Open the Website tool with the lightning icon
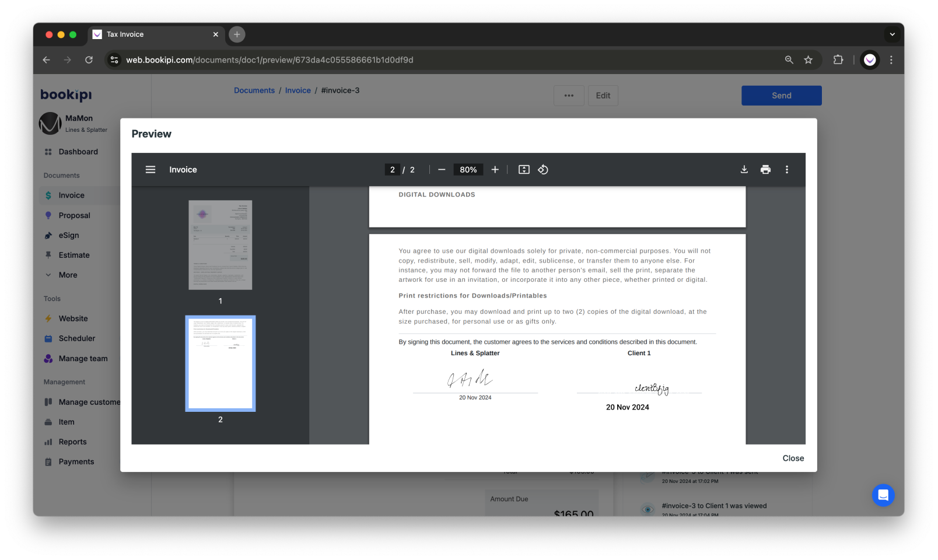 [x=73, y=318]
